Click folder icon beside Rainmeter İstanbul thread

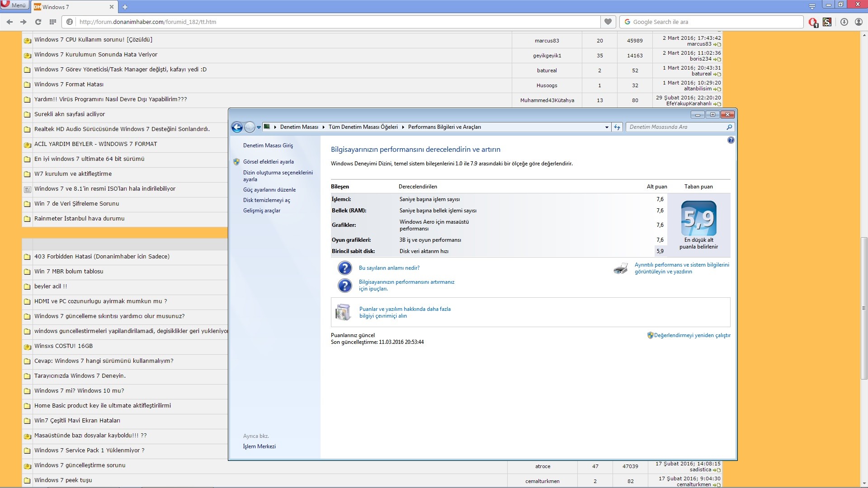coord(27,219)
